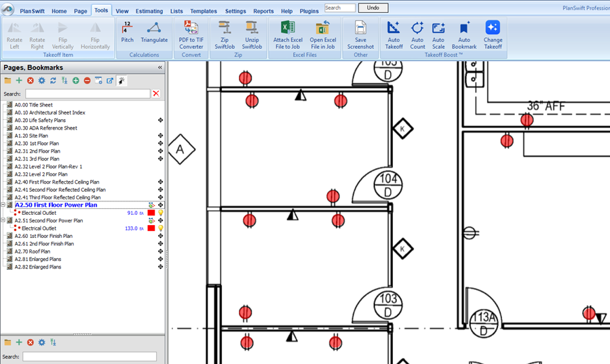Click takeoff indicator icon on A2.51 row
The height and width of the screenshot is (364, 610).
point(151,221)
